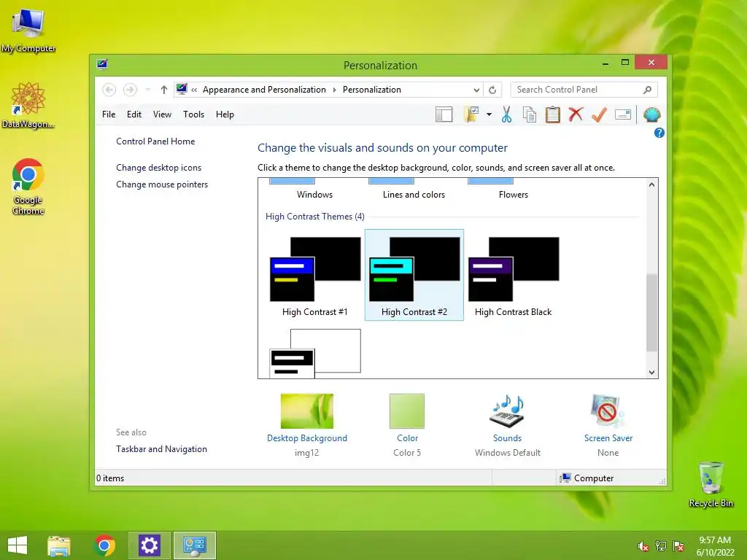Image resolution: width=747 pixels, height=560 pixels.
Task: Click the Control Panel taskbar button
Action: coord(194,545)
